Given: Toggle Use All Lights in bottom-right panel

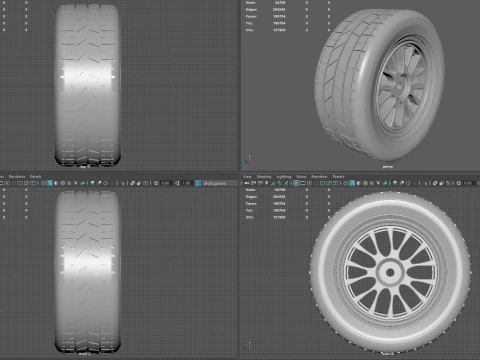Looking at the screenshot, I should (x=378, y=183).
